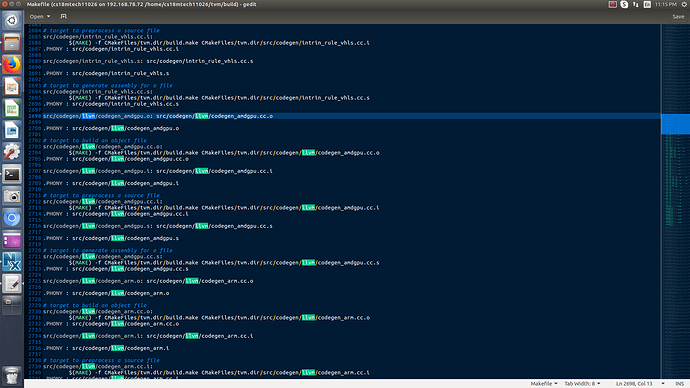Open the Ubuntu Dash search launcher

pyautogui.click(x=12, y=21)
